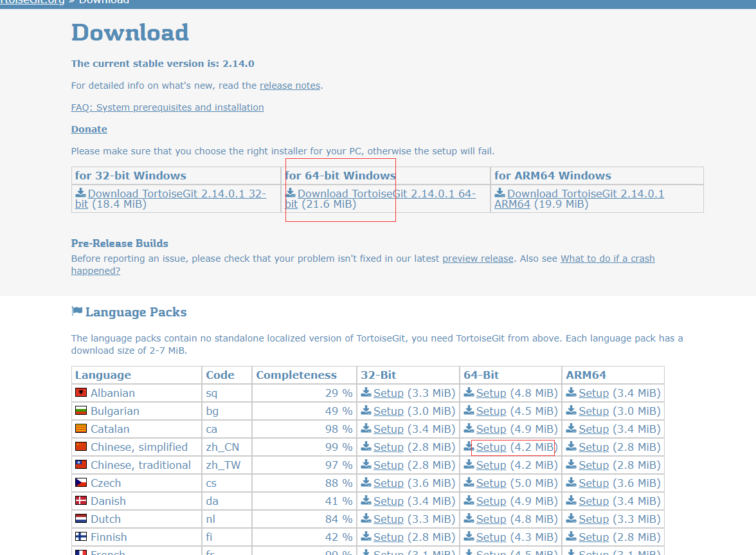Click the Catalan flag icon
The image size is (756, 555).
pyautogui.click(x=81, y=429)
